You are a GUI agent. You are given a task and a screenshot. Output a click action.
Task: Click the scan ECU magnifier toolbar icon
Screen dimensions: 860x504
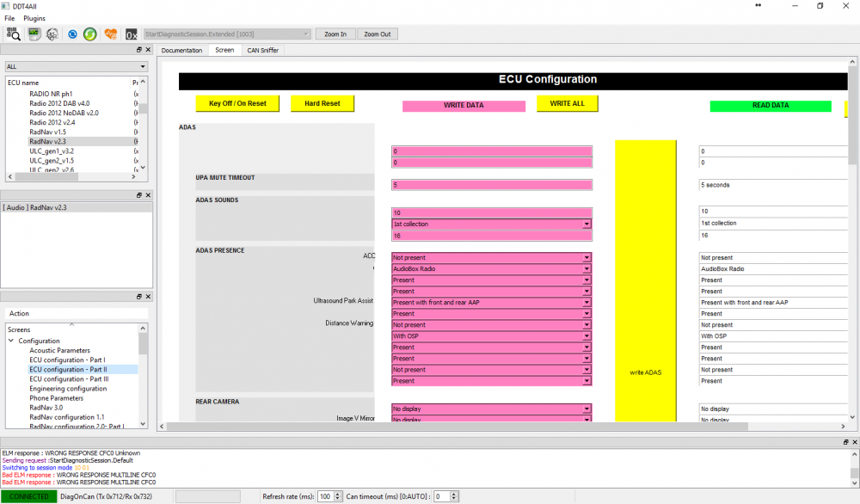[x=13, y=34]
